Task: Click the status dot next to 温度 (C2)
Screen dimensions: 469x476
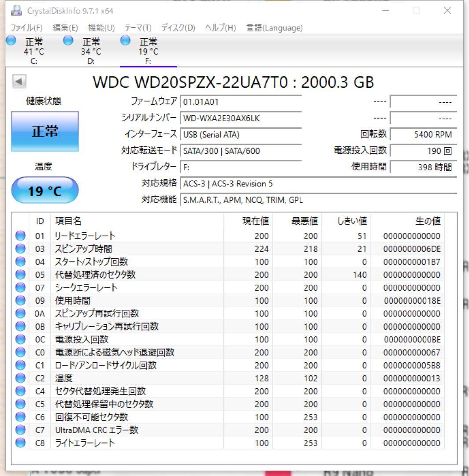Action: 20,378
